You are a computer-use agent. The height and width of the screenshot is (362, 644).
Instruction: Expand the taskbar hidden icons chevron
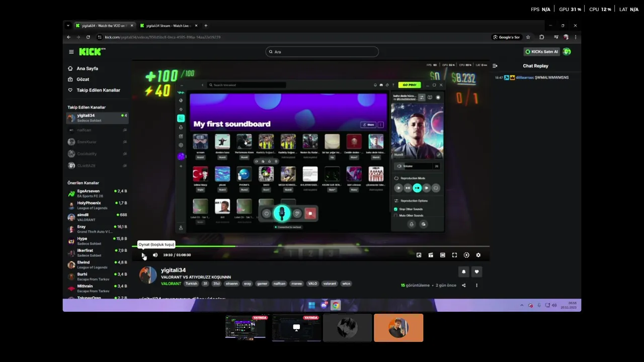[522, 305]
